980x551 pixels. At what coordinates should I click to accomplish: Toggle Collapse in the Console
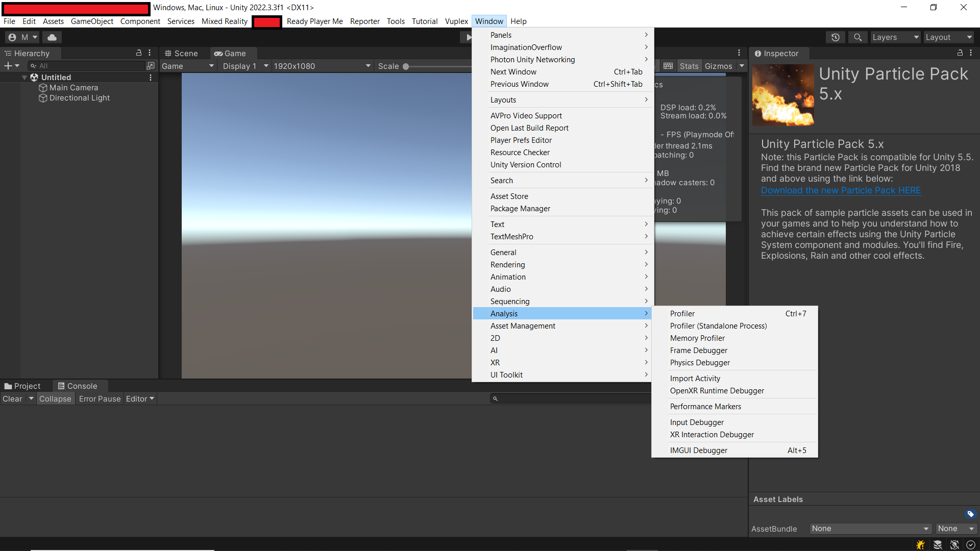point(55,399)
